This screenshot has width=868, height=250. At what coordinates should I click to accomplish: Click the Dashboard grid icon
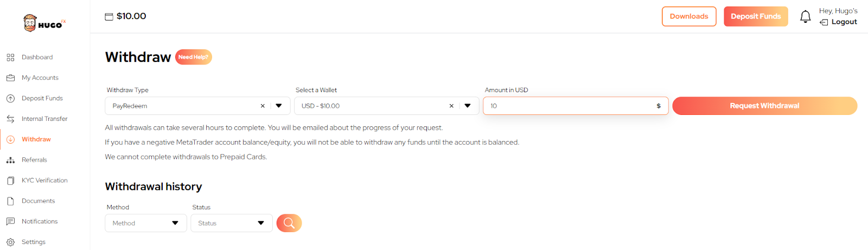(x=10, y=57)
